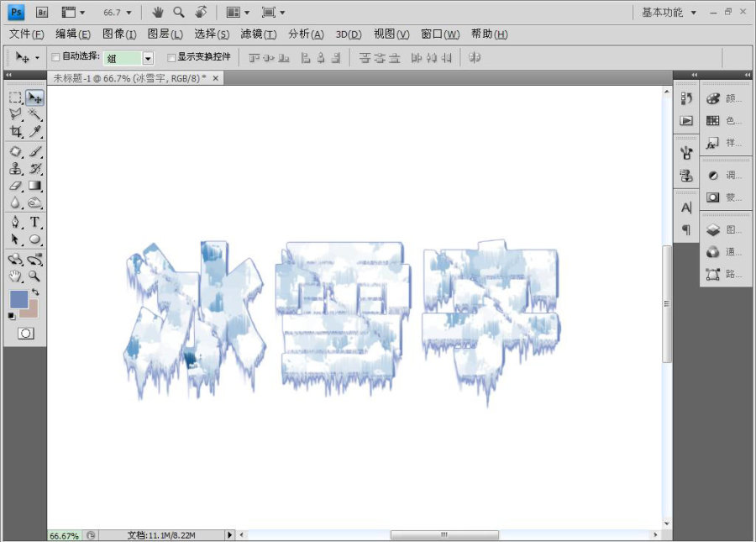The width and height of the screenshot is (756, 542).
Task: Open the Actions panel play icon
Action: point(686,120)
